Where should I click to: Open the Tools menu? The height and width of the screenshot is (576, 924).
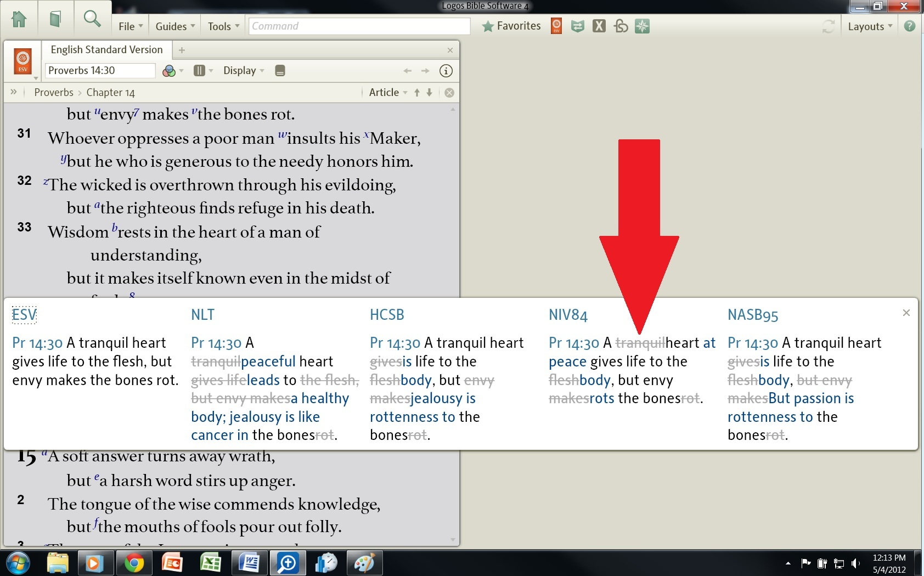(223, 26)
